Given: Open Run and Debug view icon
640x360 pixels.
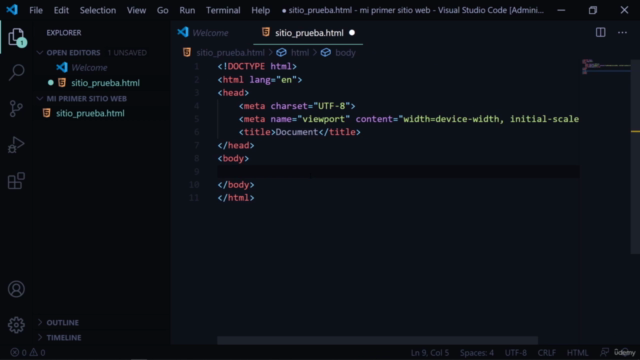Looking at the screenshot, I should (16, 145).
